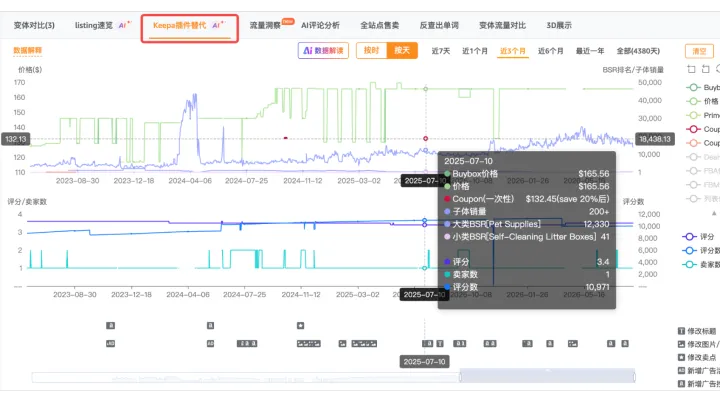Screen dimensions: 720x403
Task: Enable the greyed-out Deal legend series
Action: coord(703,157)
